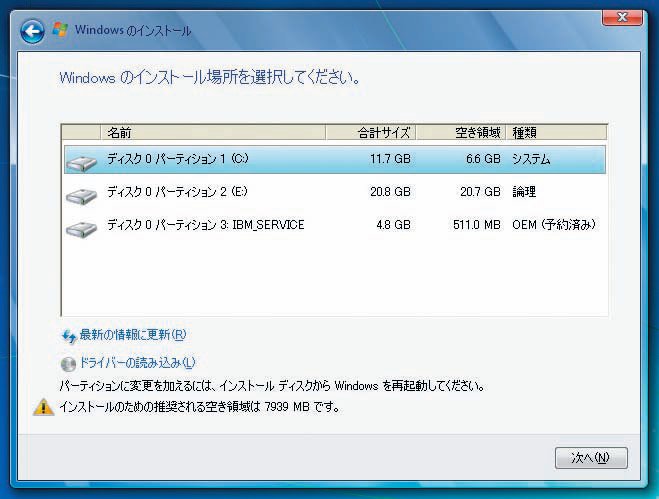Go back using the blue arrow button
659x499 pixels.
pyautogui.click(x=32, y=31)
